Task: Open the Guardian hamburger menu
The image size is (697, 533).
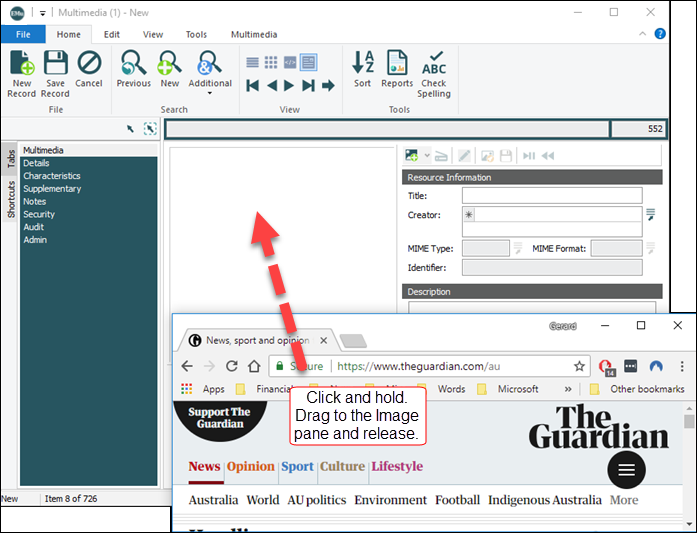Action: 626,469
